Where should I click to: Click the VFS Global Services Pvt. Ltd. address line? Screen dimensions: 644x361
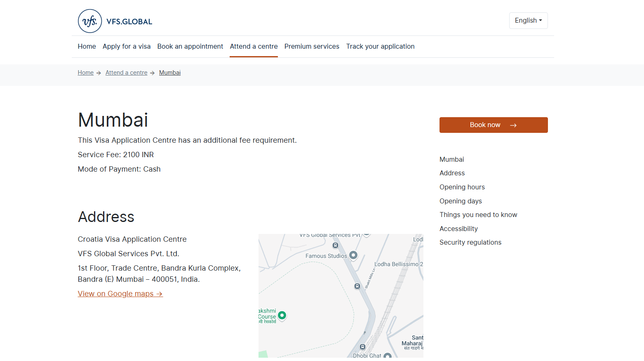tap(129, 254)
